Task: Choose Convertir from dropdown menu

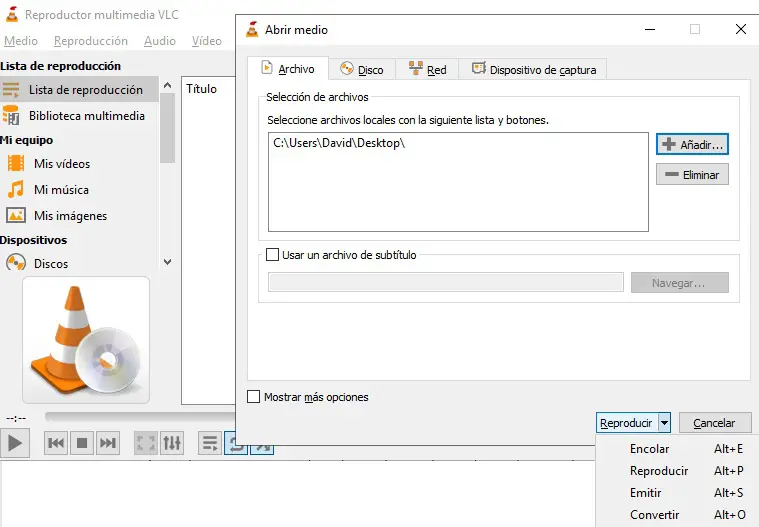Action: (678, 514)
